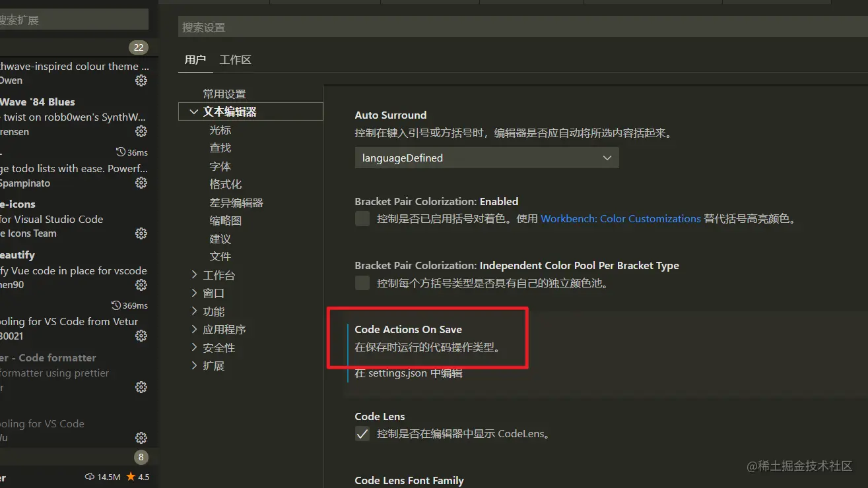Switch to the 用户 settings tab
The width and height of the screenshot is (868, 488).
[195, 60]
